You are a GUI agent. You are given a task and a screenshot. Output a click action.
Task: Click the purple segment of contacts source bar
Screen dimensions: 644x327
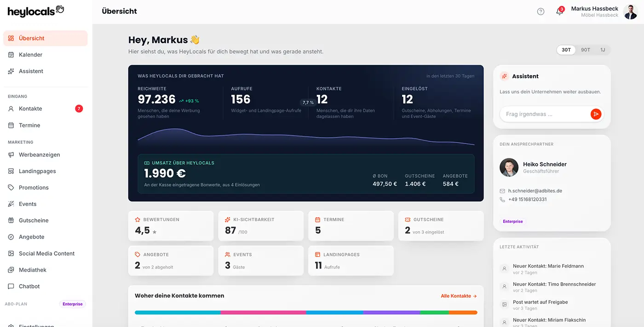391,312
